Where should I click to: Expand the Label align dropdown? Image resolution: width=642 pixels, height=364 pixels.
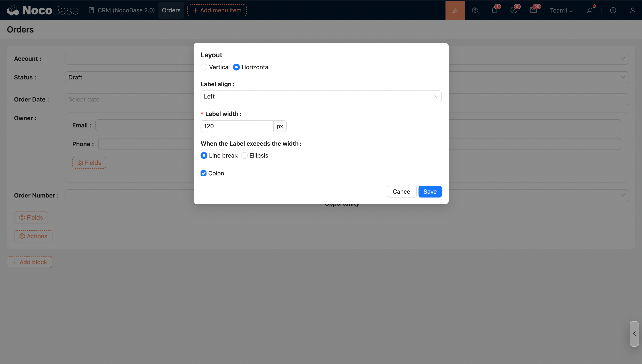(321, 96)
